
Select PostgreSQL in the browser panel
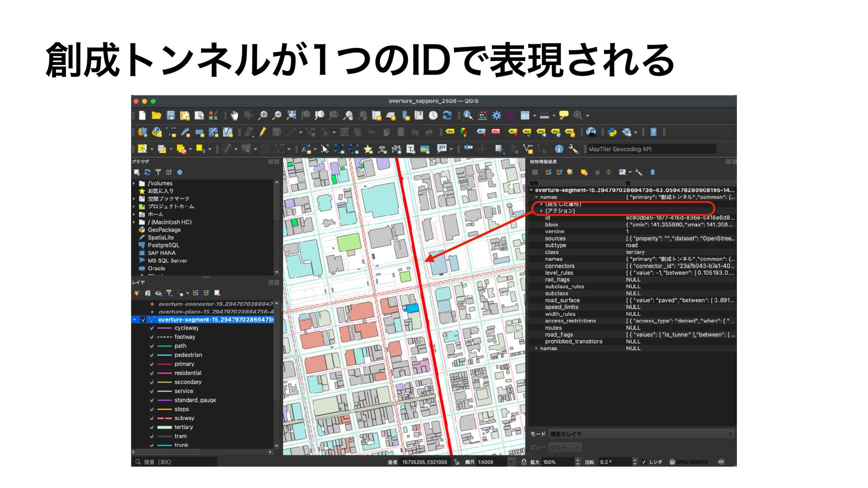(163, 245)
